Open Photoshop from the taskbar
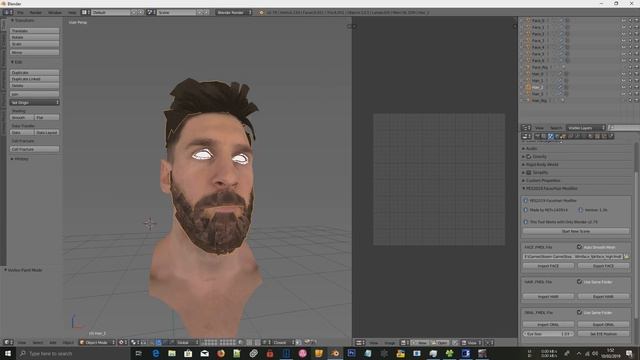Viewport: 640px width, 360px height. pyautogui.click(x=351, y=353)
